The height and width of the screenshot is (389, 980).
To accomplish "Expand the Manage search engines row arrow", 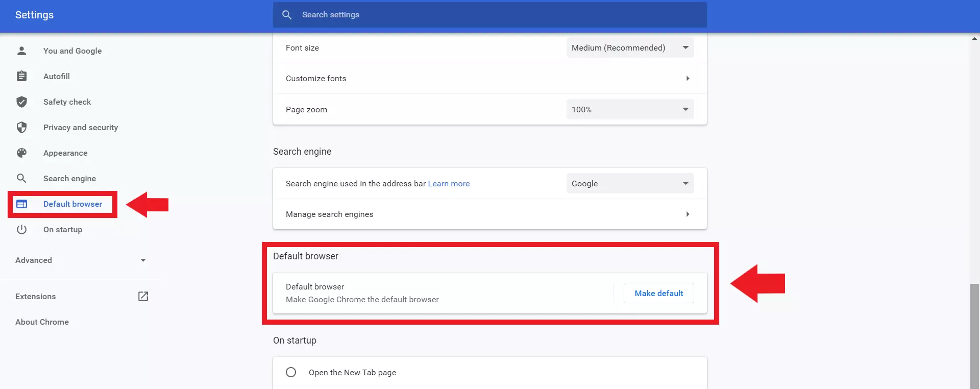I will click(688, 214).
